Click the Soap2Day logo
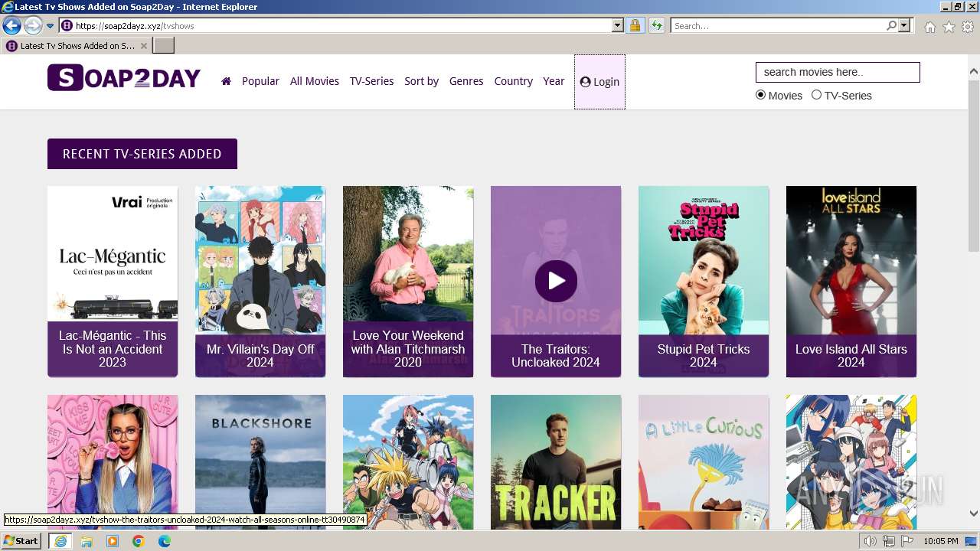The image size is (980, 551). tap(124, 78)
